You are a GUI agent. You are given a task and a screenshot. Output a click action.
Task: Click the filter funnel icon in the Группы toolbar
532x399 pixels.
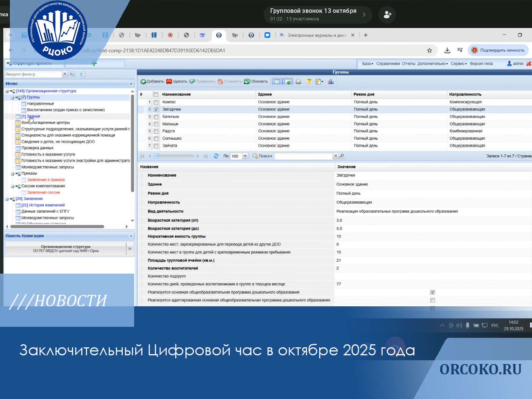pos(309,81)
